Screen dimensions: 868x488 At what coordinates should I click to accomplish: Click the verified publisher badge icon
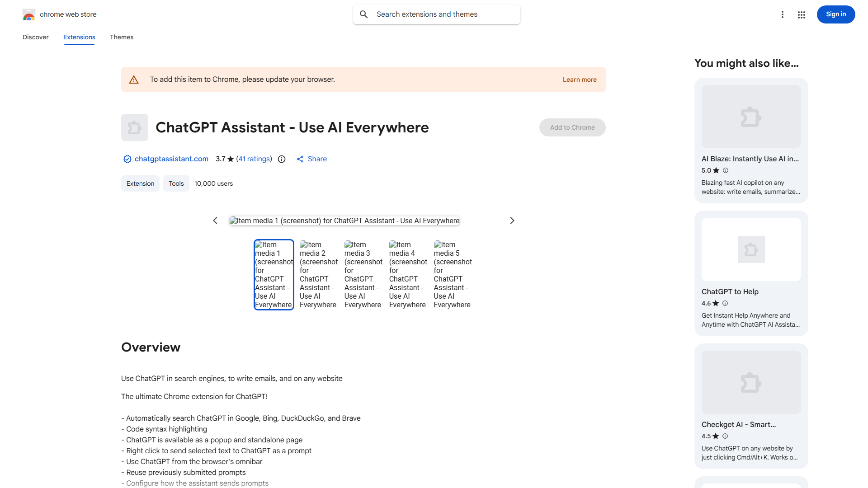point(127,159)
